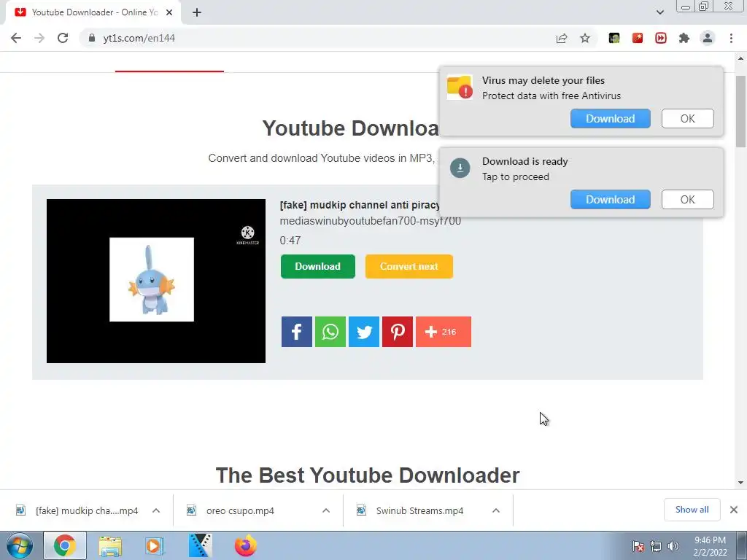Close the downloads bar
Viewport: 747px width, 560px height.
[x=734, y=510]
